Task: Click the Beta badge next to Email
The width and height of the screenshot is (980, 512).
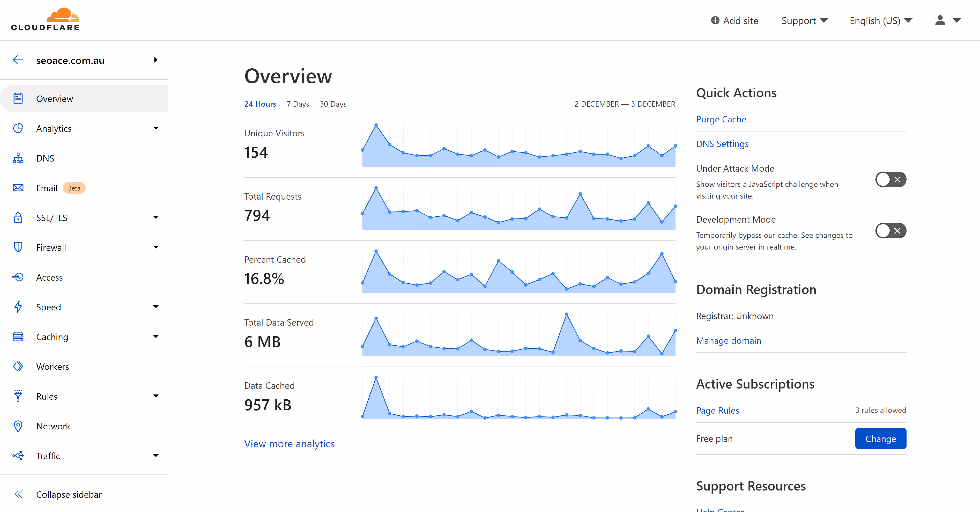Action: tap(74, 188)
